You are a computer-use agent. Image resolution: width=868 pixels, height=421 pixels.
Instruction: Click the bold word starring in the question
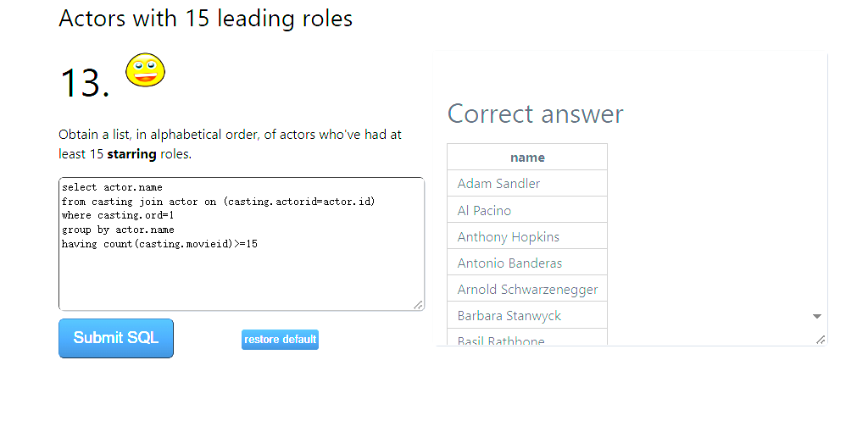click(131, 154)
